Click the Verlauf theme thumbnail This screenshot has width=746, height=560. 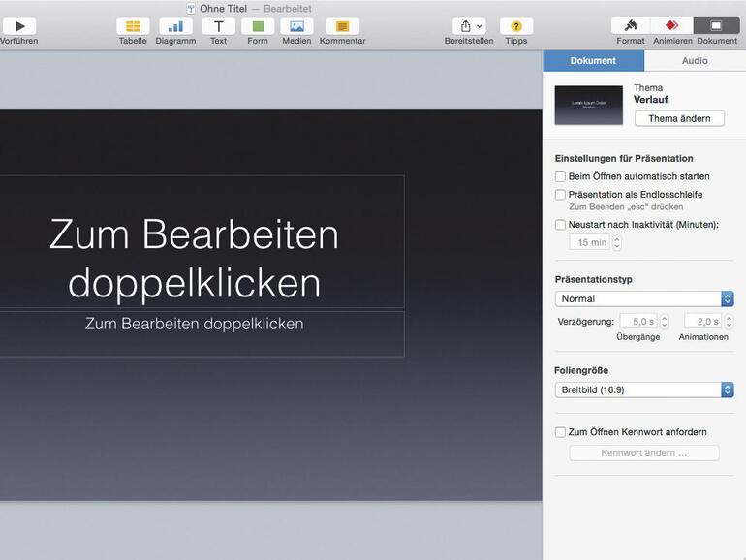(x=588, y=105)
